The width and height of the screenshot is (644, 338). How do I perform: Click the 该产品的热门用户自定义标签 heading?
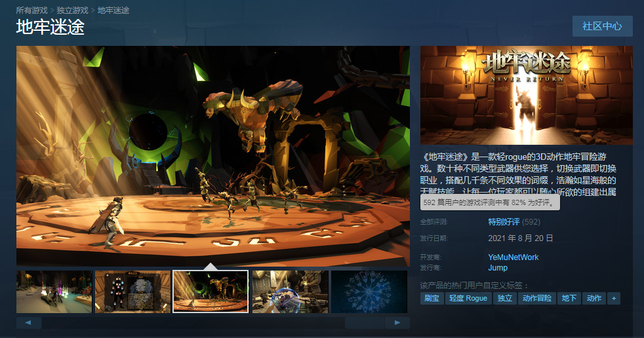tap(474, 285)
